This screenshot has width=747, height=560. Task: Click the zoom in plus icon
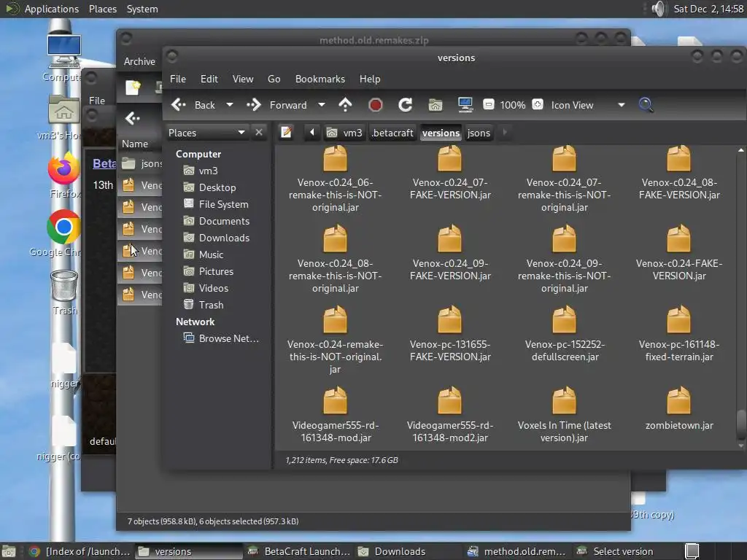coord(538,105)
